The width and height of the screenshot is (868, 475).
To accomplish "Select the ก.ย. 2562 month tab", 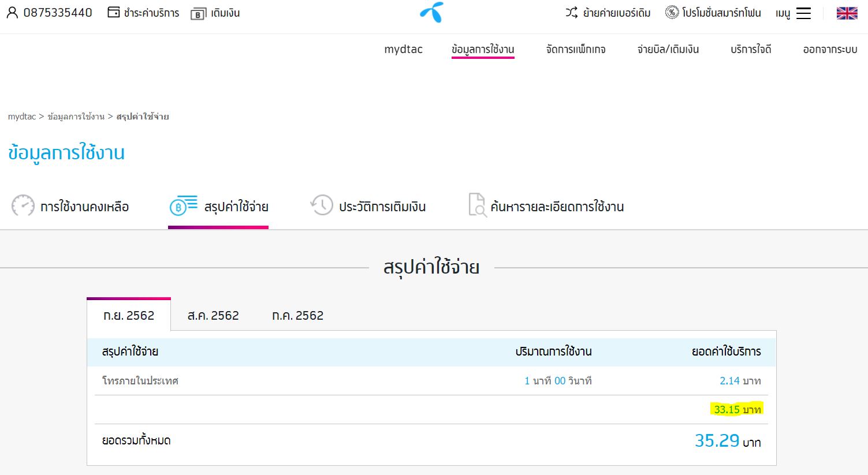I will [129, 315].
